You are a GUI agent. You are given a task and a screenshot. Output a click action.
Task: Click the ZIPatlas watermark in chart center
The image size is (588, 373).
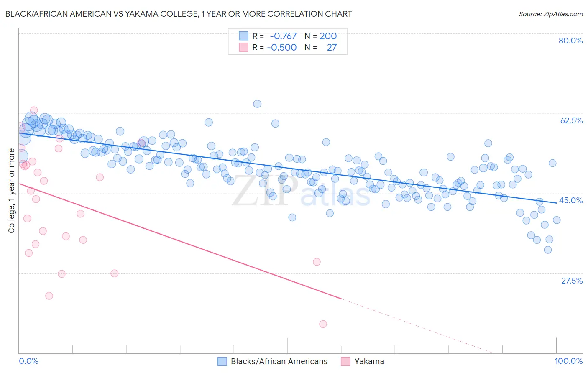click(301, 192)
